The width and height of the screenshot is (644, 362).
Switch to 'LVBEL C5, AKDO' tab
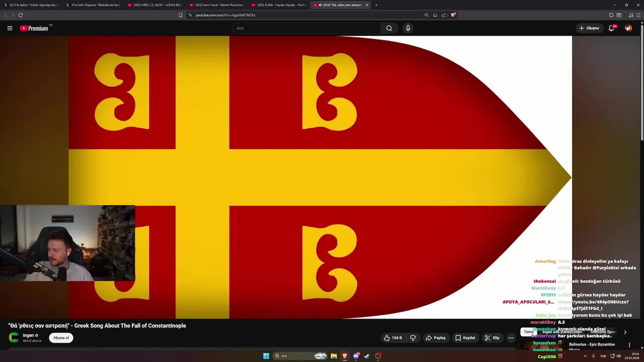click(155, 5)
